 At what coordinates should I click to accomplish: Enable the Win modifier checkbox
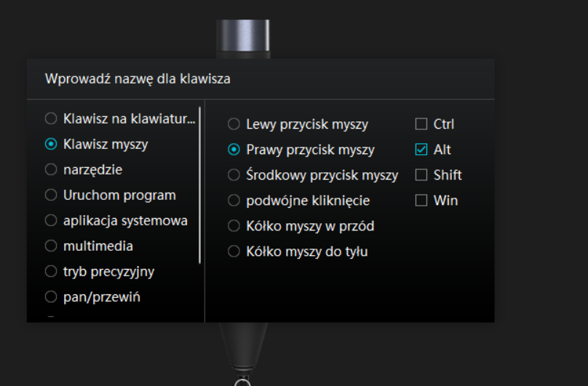[421, 201]
